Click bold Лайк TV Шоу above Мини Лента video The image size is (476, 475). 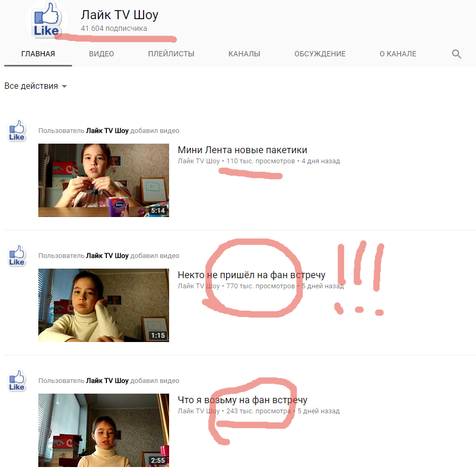(x=107, y=131)
